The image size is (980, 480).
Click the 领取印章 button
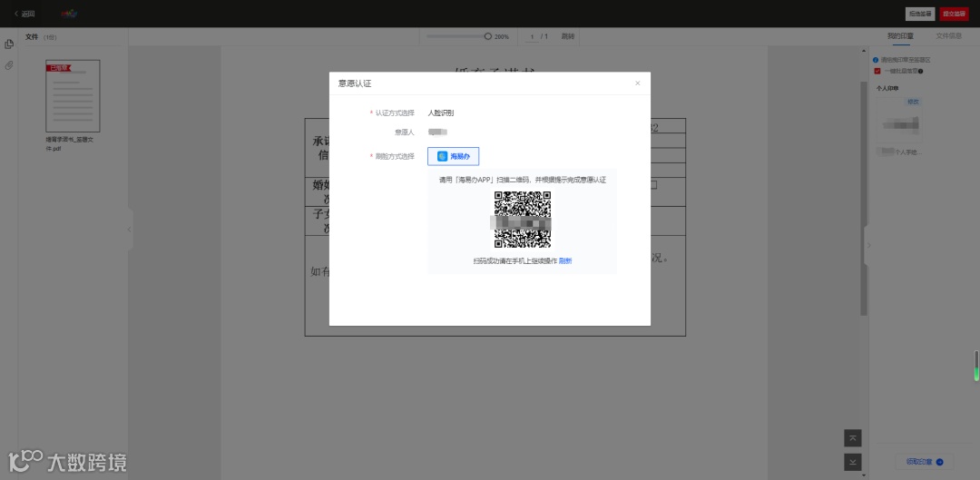click(x=925, y=462)
